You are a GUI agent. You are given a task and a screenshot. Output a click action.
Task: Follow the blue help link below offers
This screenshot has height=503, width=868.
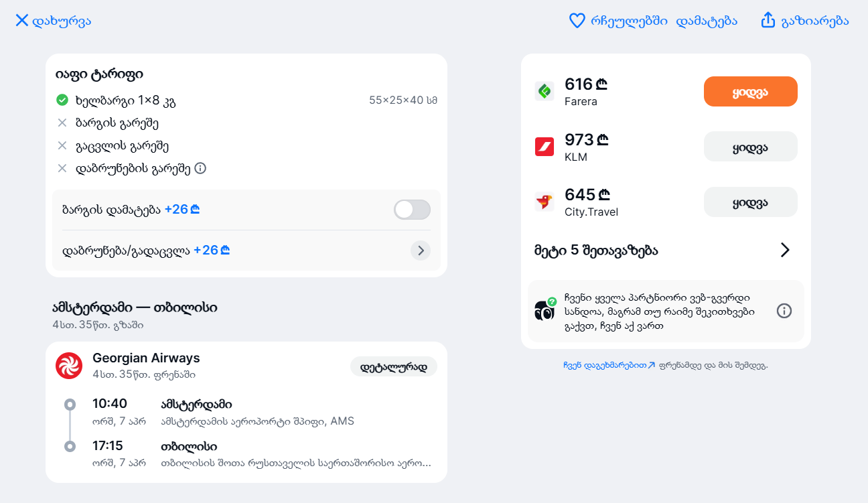(609, 366)
